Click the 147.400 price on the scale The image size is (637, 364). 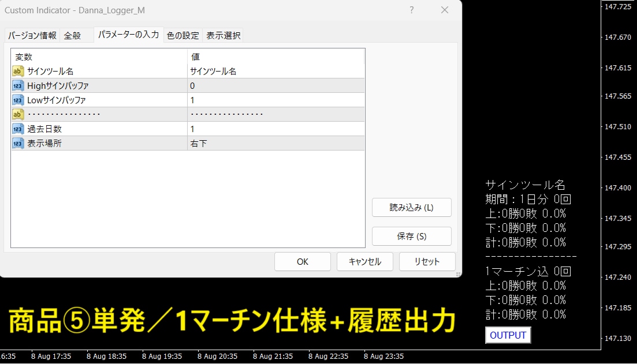(x=618, y=188)
